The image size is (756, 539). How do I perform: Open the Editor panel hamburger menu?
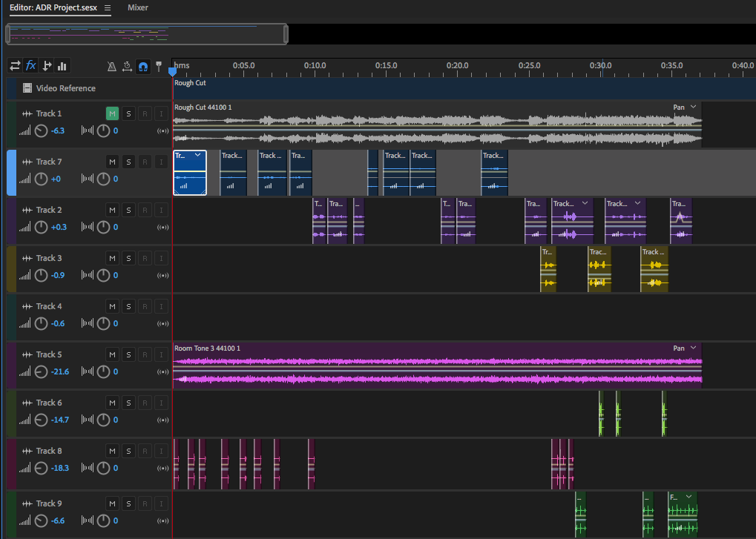tap(108, 7)
